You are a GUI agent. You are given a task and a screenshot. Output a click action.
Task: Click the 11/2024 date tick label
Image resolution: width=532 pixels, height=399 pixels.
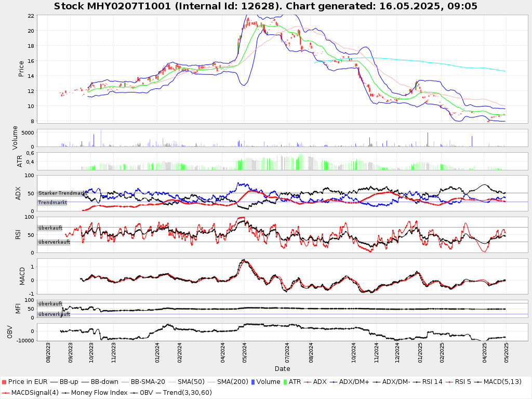pyautogui.click(x=376, y=353)
